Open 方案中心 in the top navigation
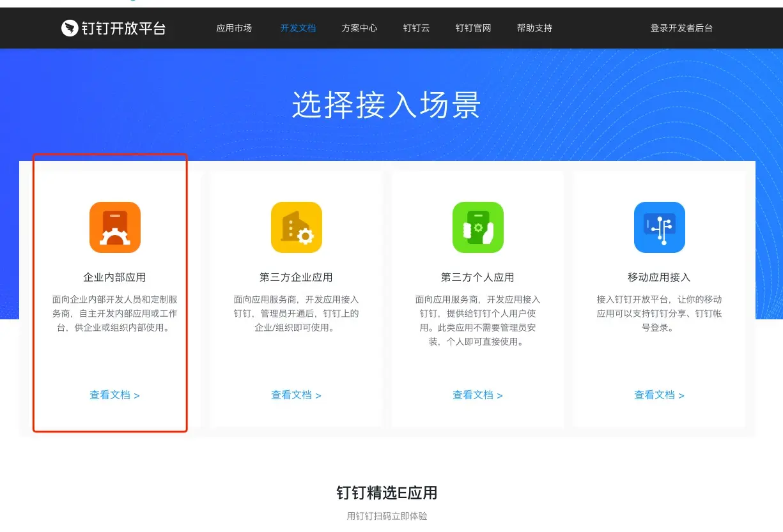The image size is (783, 532). [x=359, y=28]
